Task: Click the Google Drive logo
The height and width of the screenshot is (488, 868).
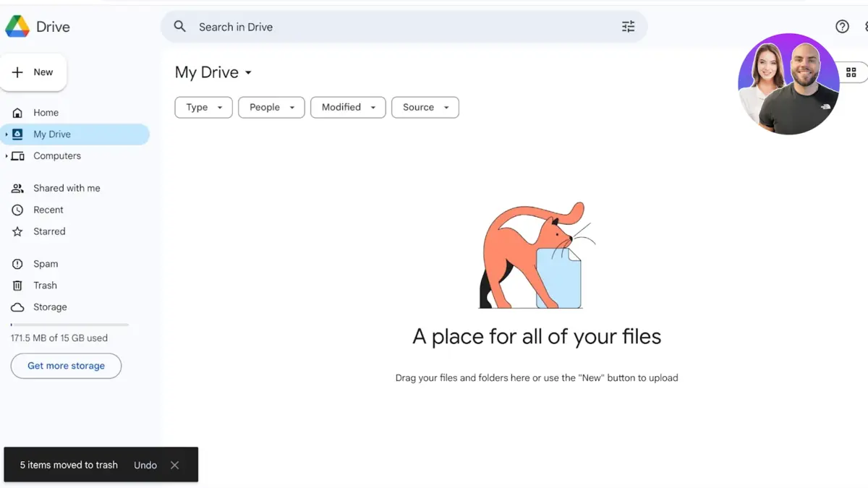Action: tap(17, 27)
